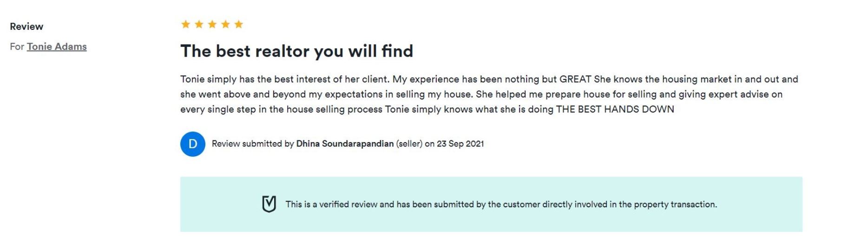Click the word "GREAT" in the review

point(575,79)
